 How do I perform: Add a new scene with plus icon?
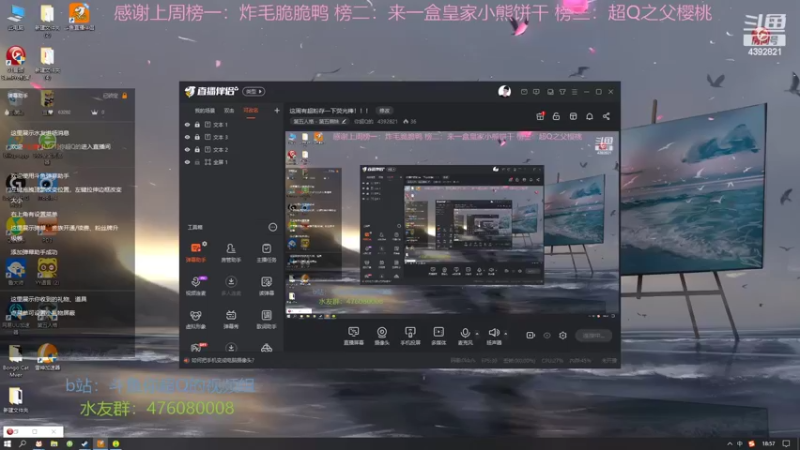coord(277,110)
